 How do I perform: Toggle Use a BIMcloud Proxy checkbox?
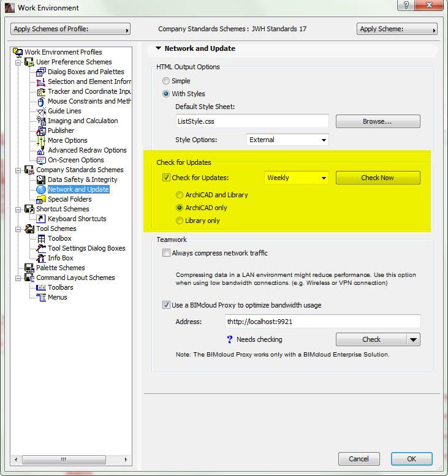click(166, 305)
